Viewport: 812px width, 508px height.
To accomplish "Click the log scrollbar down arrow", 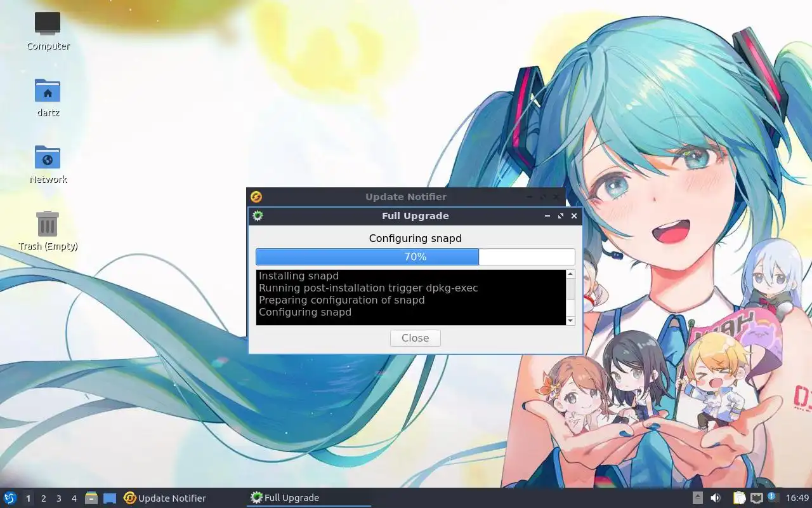I will click(570, 321).
